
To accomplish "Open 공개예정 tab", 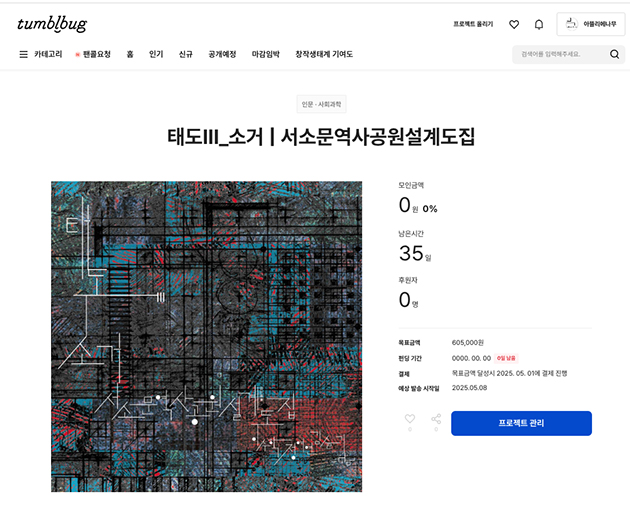I will [x=222, y=54].
